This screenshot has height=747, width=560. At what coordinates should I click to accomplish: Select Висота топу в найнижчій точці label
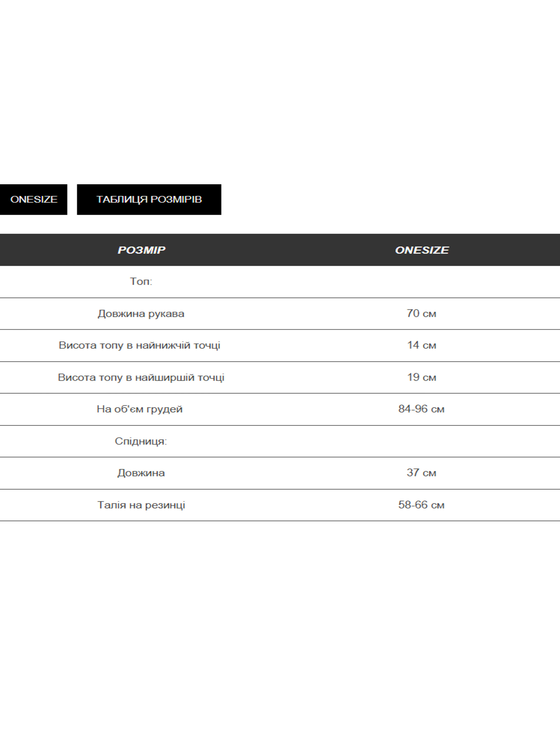[x=139, y=345]
